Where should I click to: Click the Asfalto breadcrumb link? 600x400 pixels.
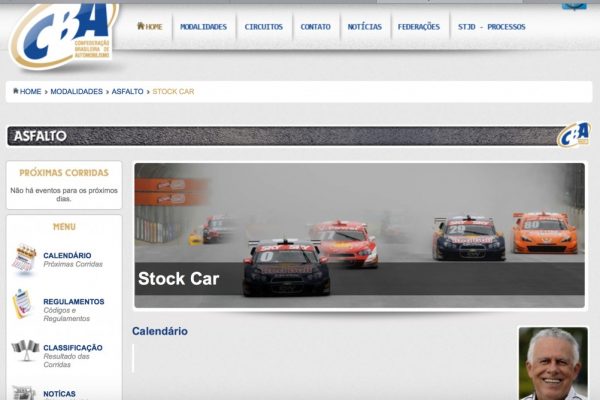[x=127, y=91]
